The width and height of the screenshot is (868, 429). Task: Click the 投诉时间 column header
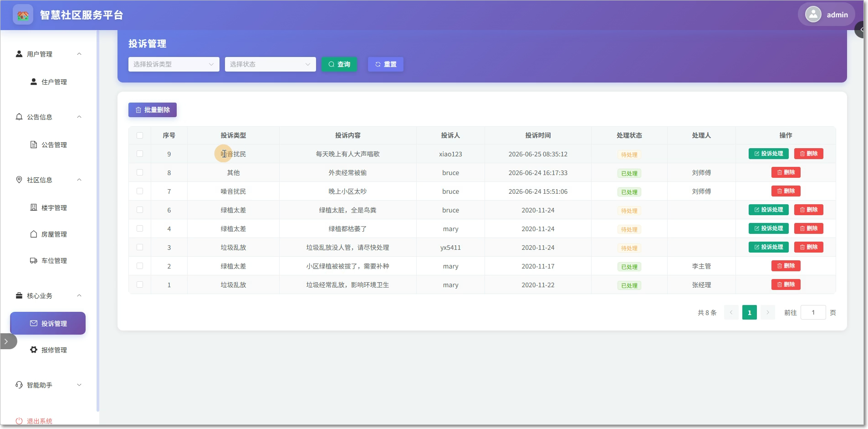click(538, 135)
